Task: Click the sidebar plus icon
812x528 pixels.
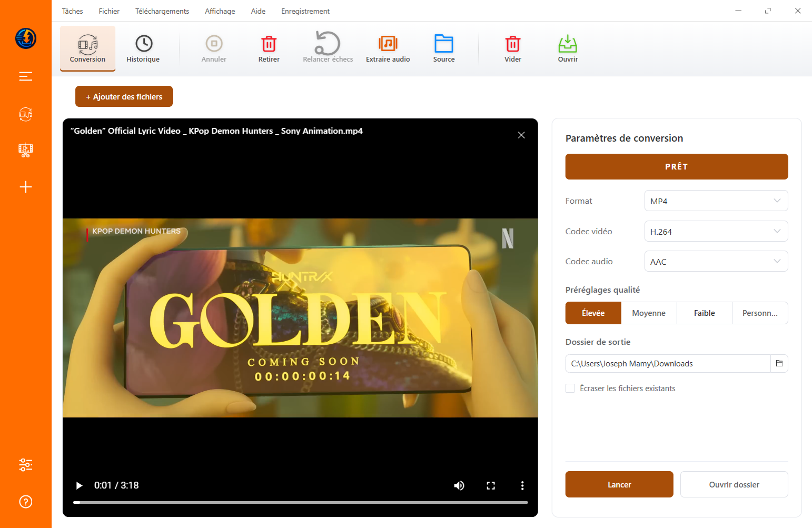Action: coord(26,187)
